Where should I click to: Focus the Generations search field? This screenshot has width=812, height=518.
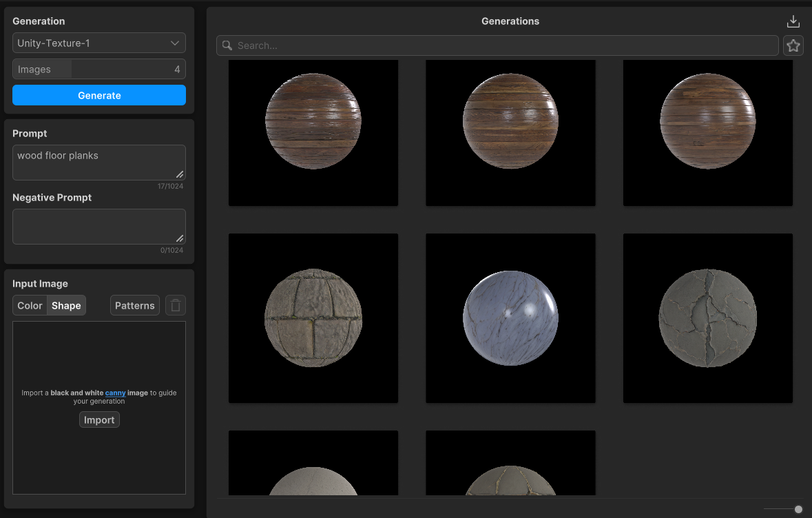tap(497, 45)
